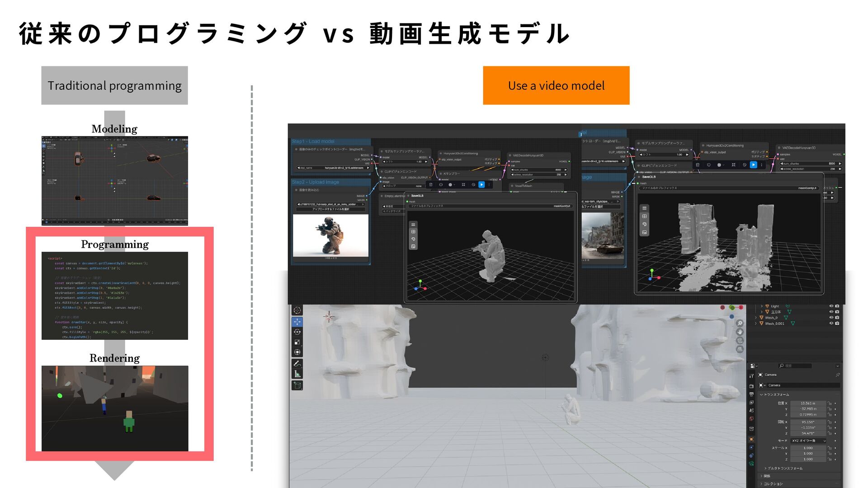Disable rendering of the Light object

[837, 306]
